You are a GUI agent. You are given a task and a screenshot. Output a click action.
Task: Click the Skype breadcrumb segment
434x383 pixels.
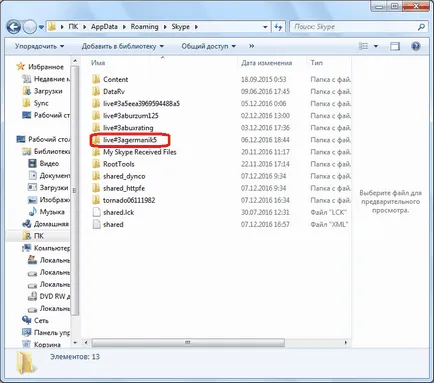[x=180, y=27]
